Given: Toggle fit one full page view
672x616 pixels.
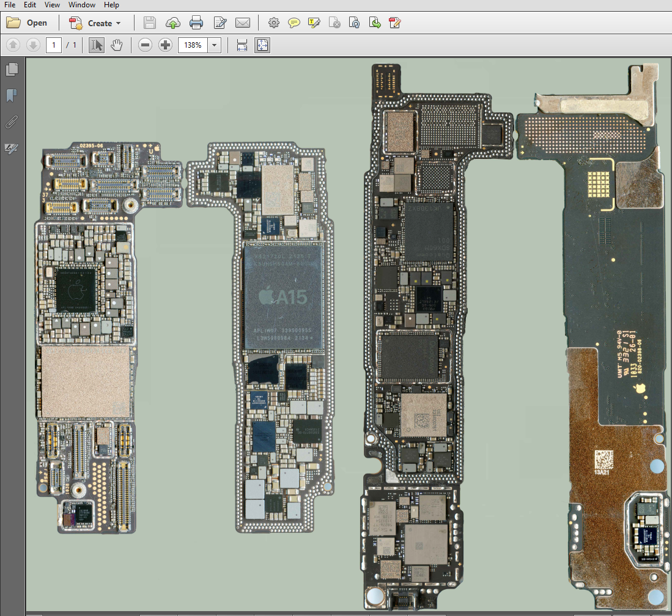Looking at the screenshot, I should pyautogui.click(x=262, y=45).
